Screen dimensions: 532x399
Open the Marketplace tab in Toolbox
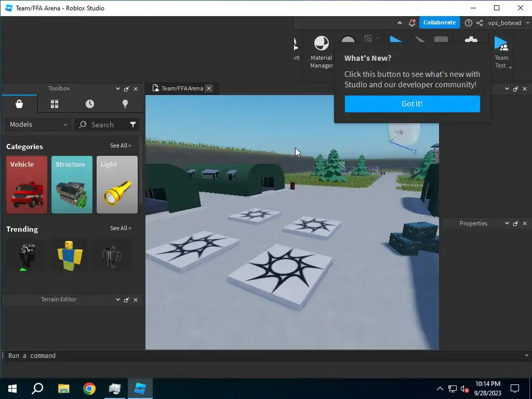click(x=19, y=104)
